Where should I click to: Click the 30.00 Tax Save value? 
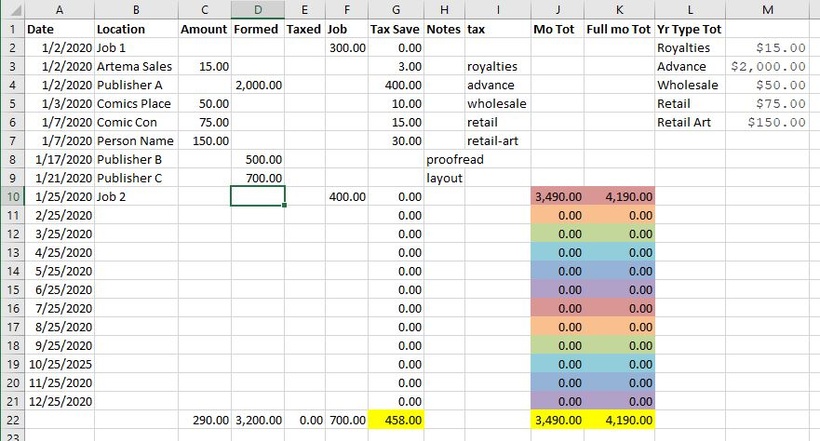396,141
